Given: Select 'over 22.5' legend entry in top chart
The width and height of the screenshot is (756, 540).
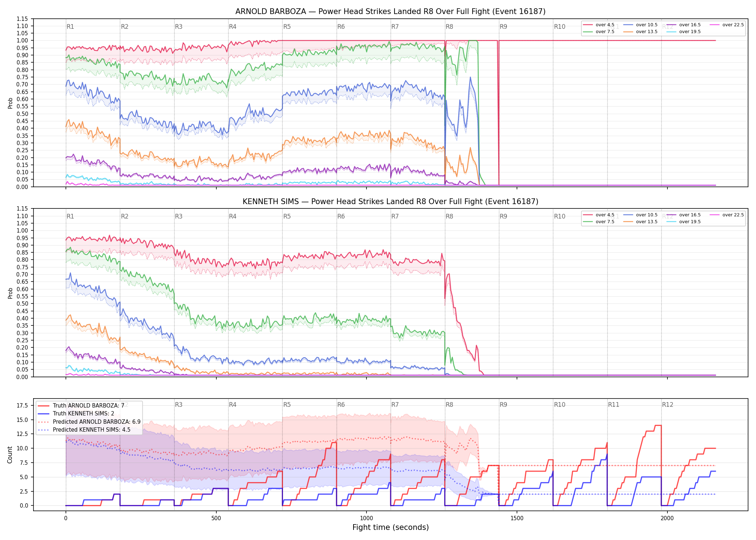Looking at the screenshot, I should pyautogui.click(x=727, y=25).
